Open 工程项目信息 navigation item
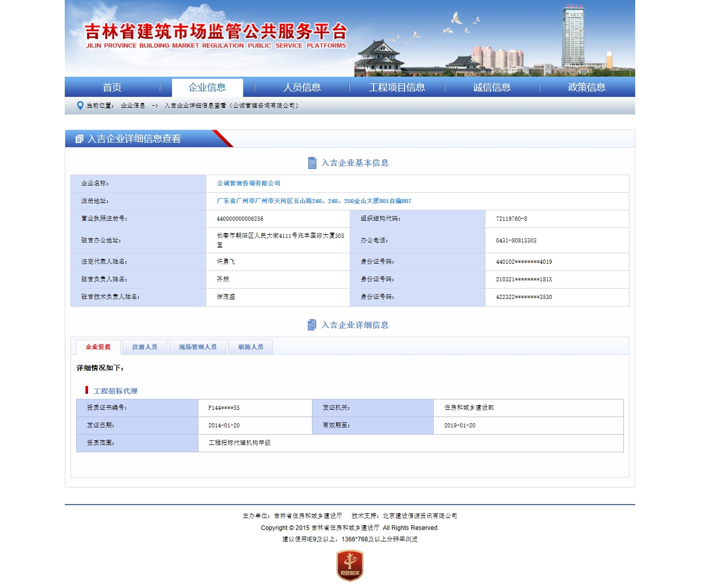The image size is (701, 588). pos(397,87)
